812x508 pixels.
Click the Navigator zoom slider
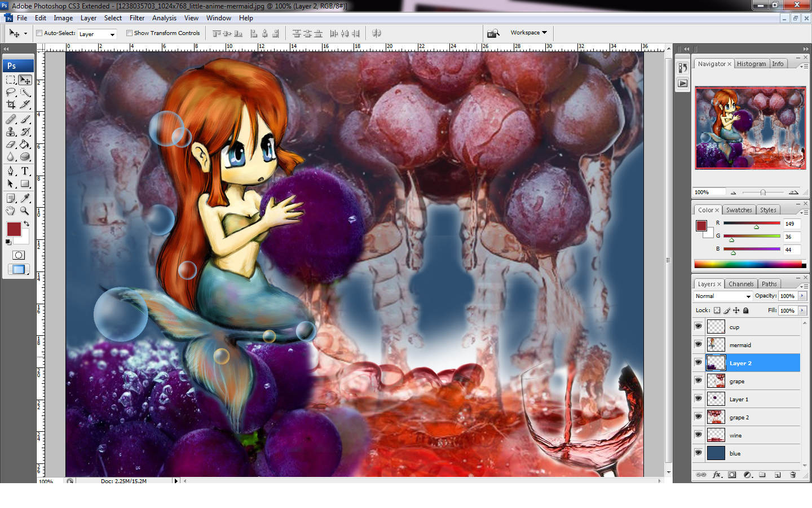coord(763,192)
